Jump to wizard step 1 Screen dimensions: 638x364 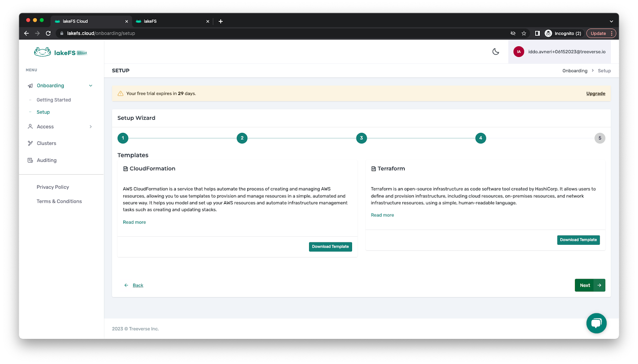click(123, 138)
